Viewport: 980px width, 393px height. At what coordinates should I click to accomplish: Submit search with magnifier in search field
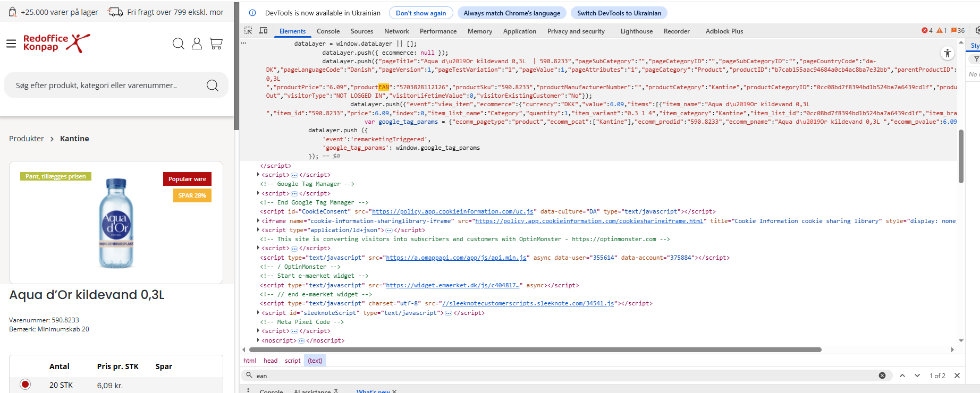pyautogui.click(x=213, y=86)
